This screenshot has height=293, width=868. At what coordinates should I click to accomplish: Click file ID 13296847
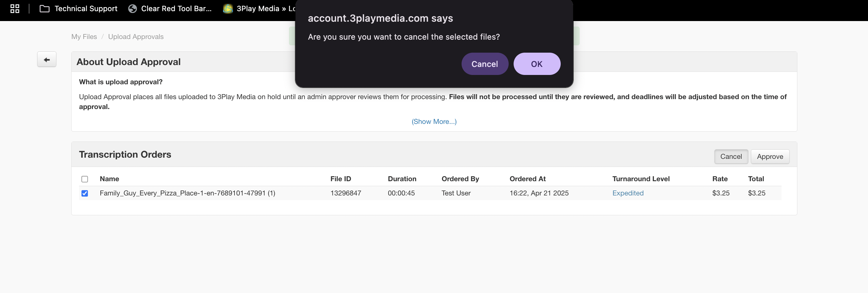(345, 193)
